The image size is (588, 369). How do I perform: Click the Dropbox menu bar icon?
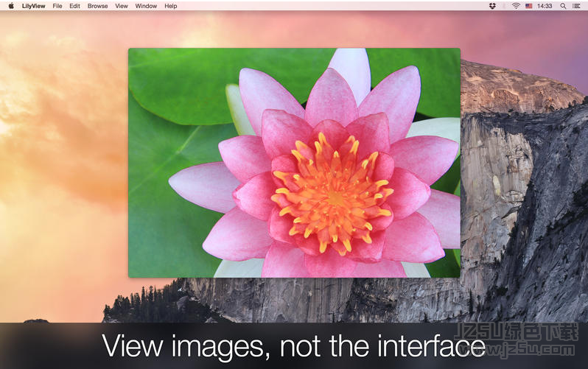492,6
